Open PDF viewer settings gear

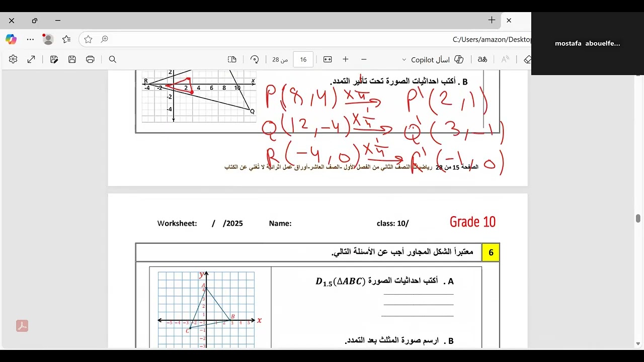click(13, 59)
